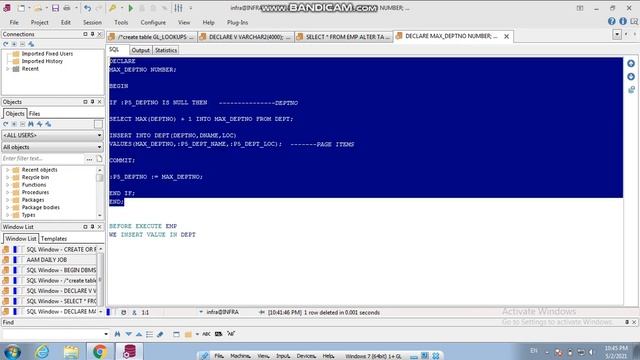
Task: Expand the Packages folder
Action: [x=7, y=200]
